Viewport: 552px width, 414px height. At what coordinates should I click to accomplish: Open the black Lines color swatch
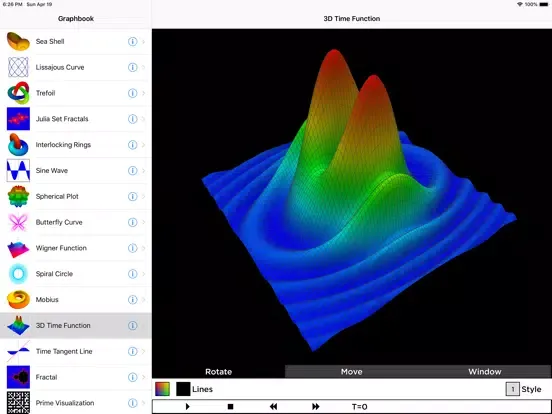coord(183,389)
